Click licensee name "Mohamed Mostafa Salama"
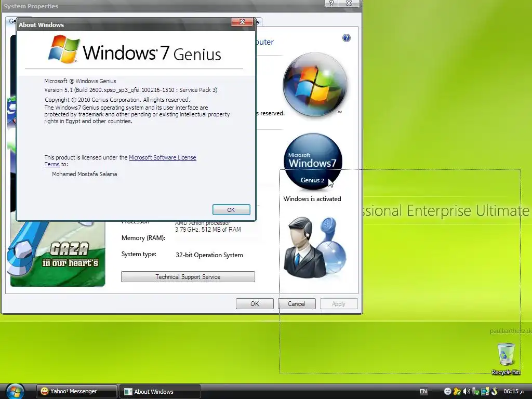The height and width of the screenshot is (399, 532). 85,174
